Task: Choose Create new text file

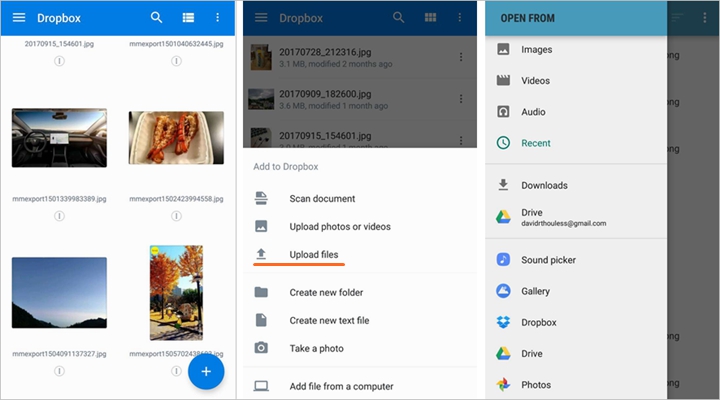Action: click(x=360, y=320)
